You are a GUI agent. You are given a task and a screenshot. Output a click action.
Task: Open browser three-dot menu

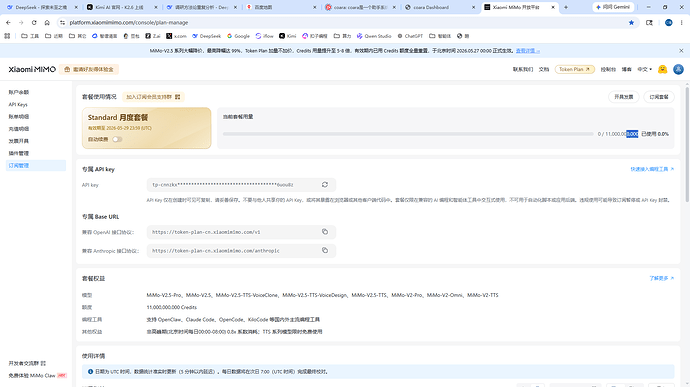[681, 22]
